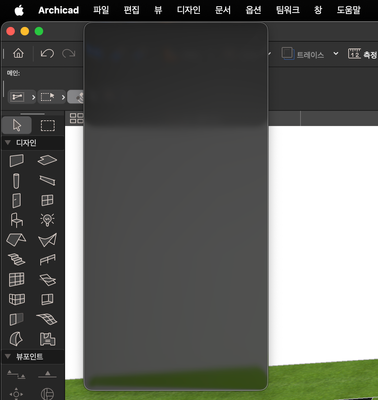The width and height of the screenshot is (378, 400).
Task: Select the Wall tool
Action: click(17, 160)
